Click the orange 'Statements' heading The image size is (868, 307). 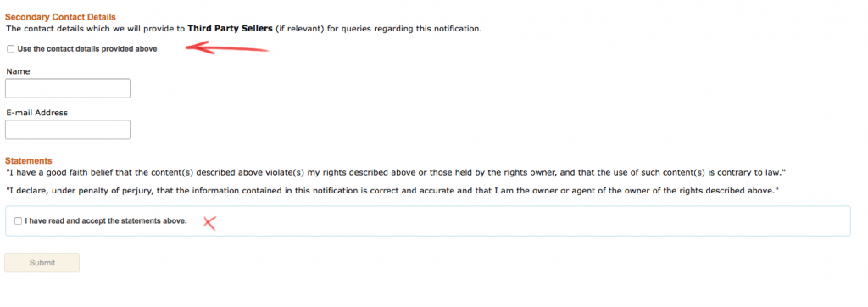point(28,160)
